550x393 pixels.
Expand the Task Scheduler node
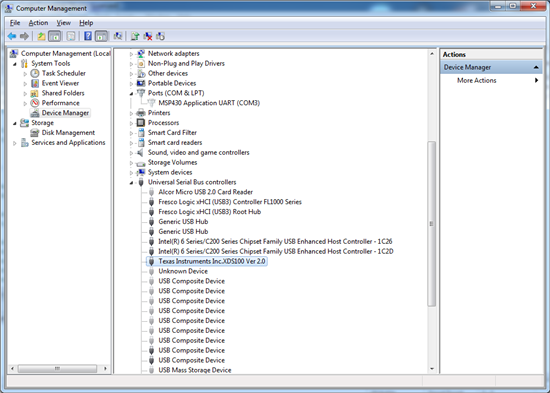(x=25, y=74)
